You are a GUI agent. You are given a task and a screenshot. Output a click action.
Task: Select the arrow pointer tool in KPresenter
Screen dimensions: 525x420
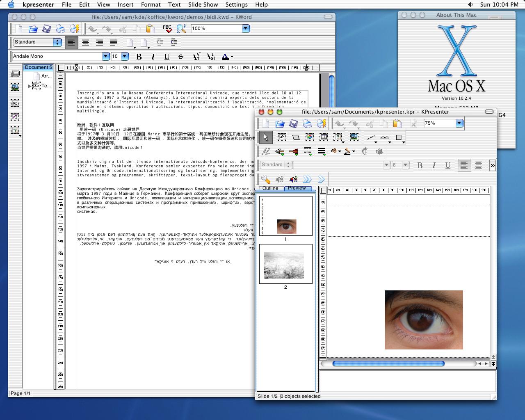pyautogui.click(x=266, y=137)
